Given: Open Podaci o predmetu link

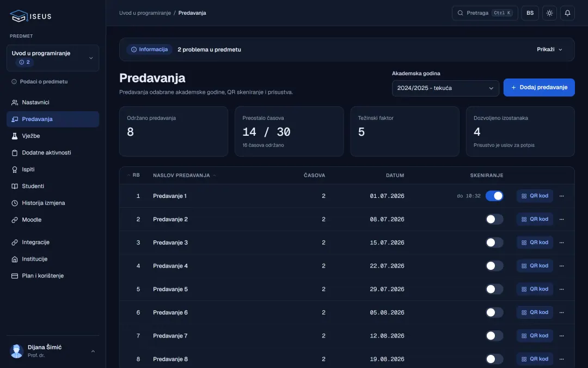Looking at the screenshot, I should click(x=39, y=81).
